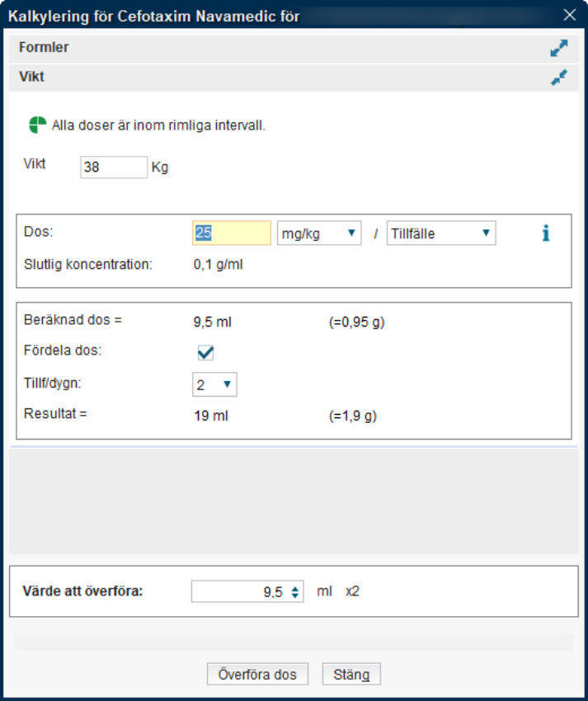Click the green dose status icon
Screen dimensions: 588x701
[38, 125]
